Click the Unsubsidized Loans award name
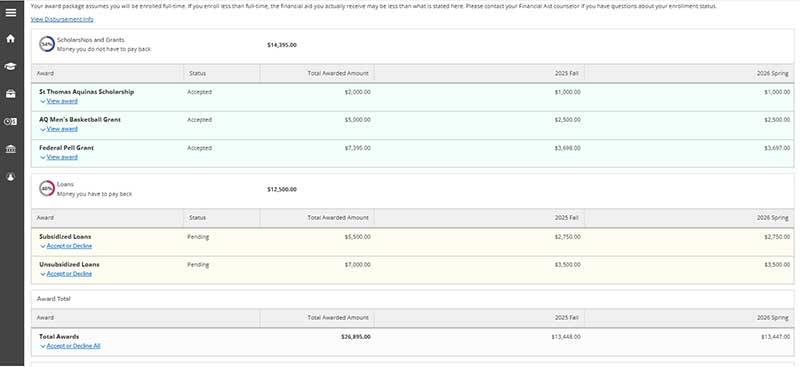Viewport: 800px width, 367px height. pyautogui.click(x=69, y=264)
